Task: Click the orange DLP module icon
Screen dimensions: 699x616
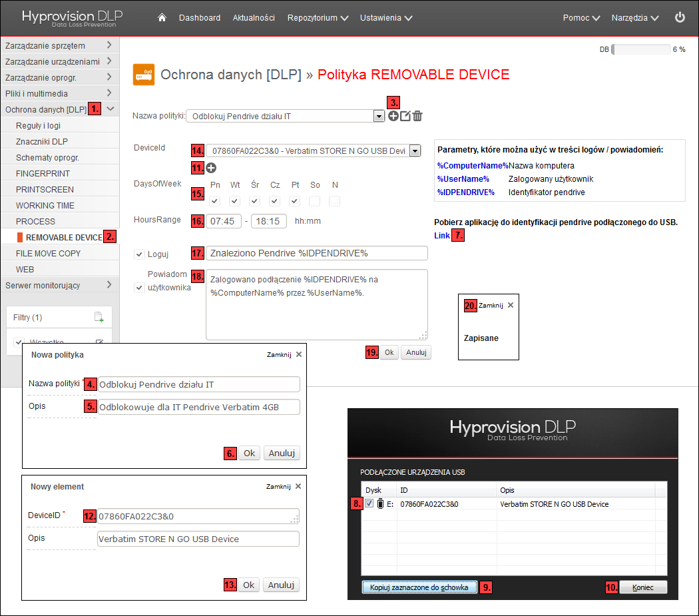Action: (144, 75)
